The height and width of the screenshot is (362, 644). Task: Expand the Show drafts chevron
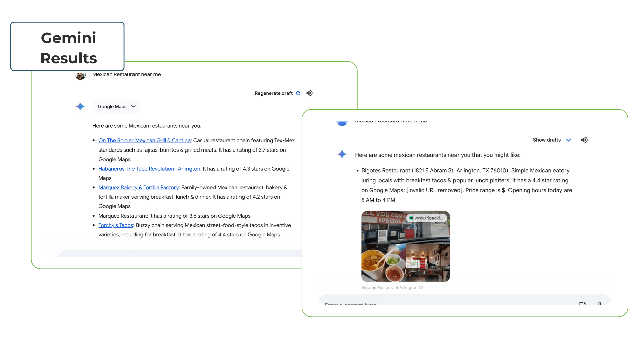click(x=568, y=140)
